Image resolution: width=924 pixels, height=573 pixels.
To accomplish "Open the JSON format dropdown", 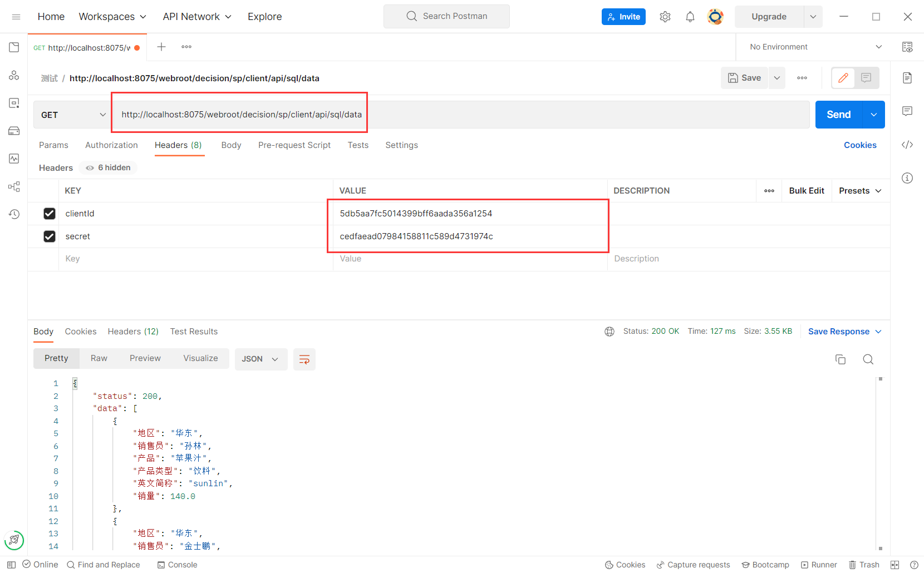I will [x=260, y=359].
